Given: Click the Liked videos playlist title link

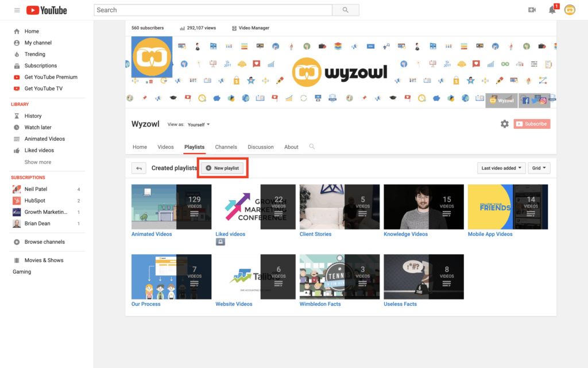Looking at the screenshot, I should [x=230, y=235].
